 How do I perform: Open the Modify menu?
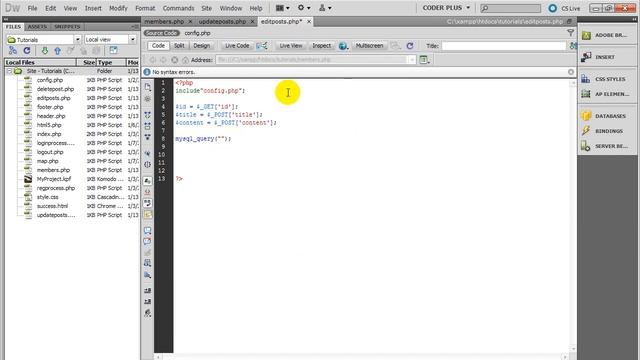tap(118, 8)
